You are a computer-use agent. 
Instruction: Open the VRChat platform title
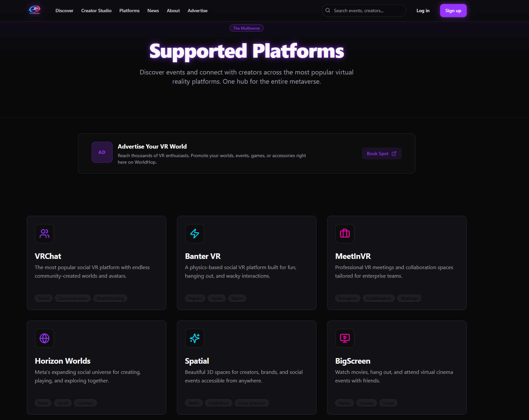pyautogui.click(x=48, y=256)
